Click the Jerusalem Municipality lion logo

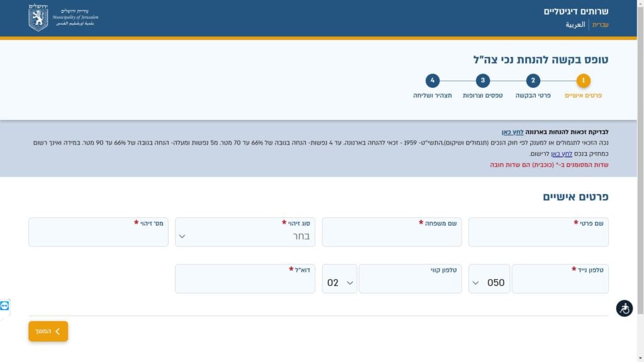pos(38,18)
